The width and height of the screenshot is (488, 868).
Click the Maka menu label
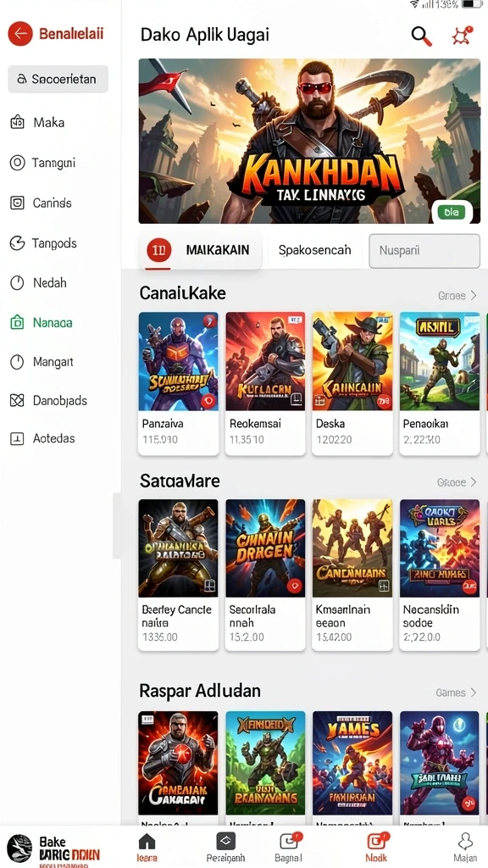pyautogui.click(x=48, y=122)
